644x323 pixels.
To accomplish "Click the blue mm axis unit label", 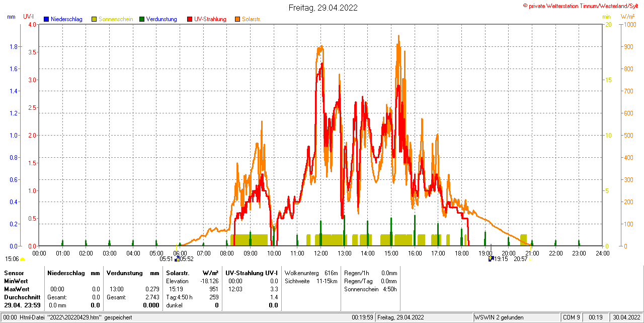I will (x=12, y=17).
